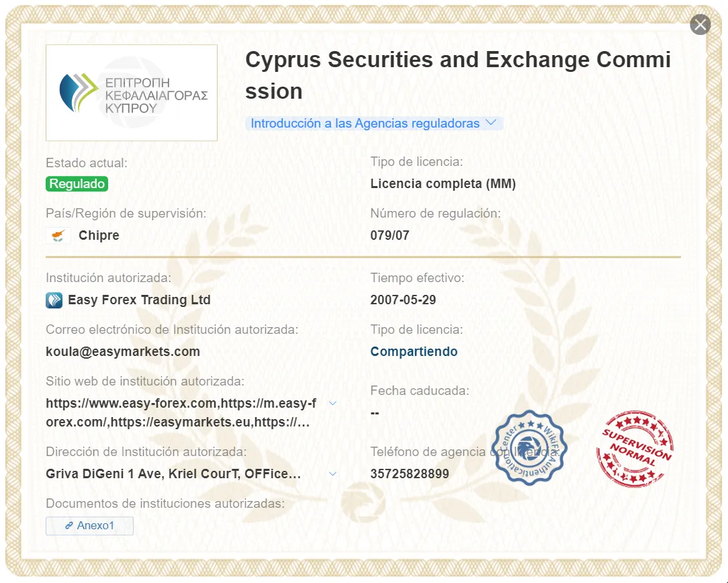Open the Anexo1 document attachment

click(x=89, y=525)
